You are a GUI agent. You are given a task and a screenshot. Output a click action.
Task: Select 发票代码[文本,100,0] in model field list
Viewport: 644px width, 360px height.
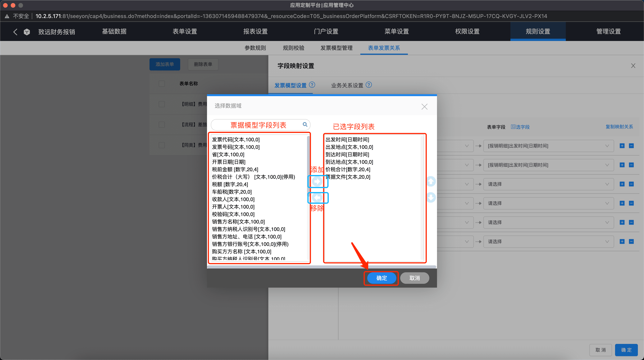pos(236,139)
